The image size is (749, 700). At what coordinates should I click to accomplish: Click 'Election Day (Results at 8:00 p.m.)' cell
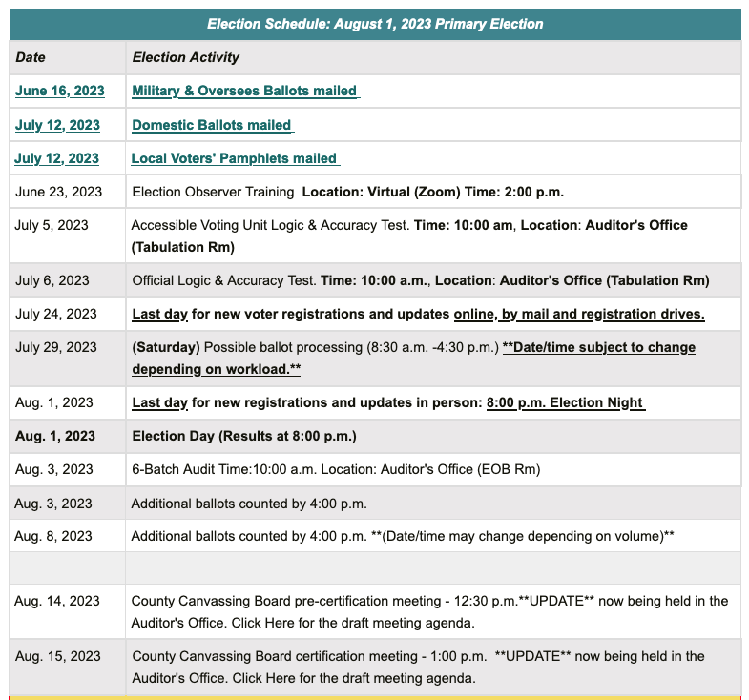[244, 437]
